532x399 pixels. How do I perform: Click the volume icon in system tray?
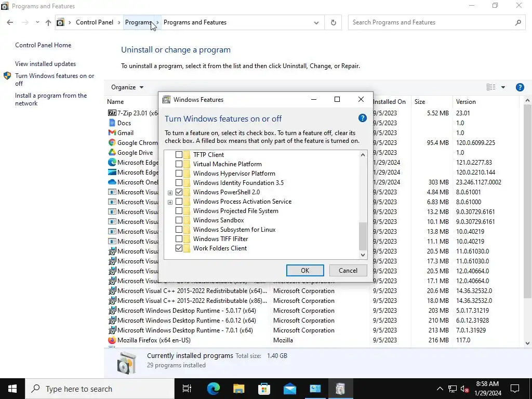[465, 389]
